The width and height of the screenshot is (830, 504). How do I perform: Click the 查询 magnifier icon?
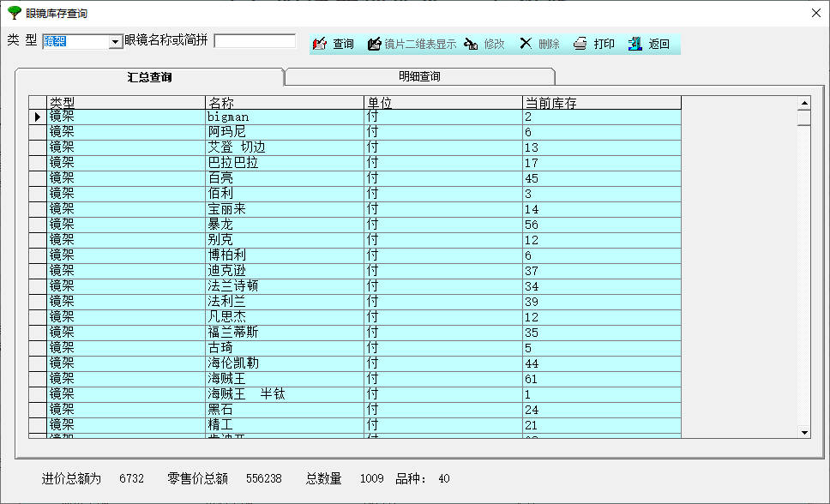322,42
